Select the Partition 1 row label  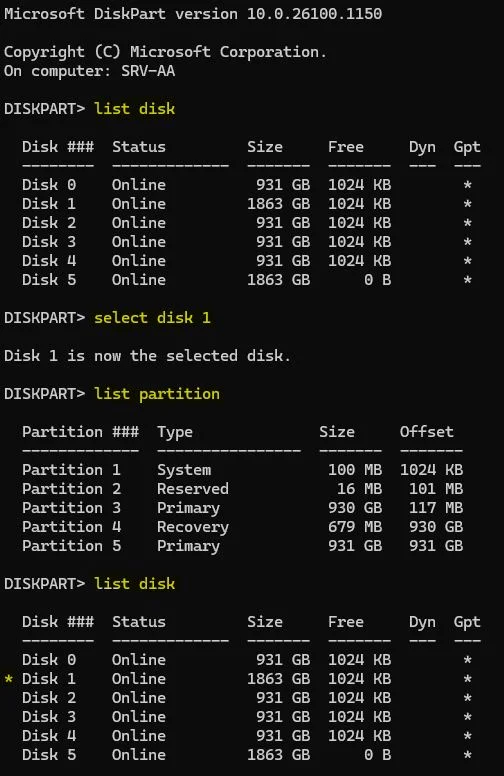(71, 470)
